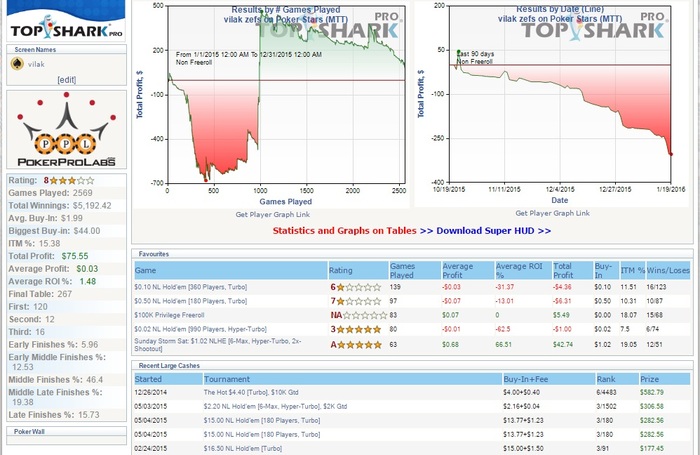Click the [edit] screen names link
Image resolution: width=700 pixels, height=455 pixels.
(67, 79)
